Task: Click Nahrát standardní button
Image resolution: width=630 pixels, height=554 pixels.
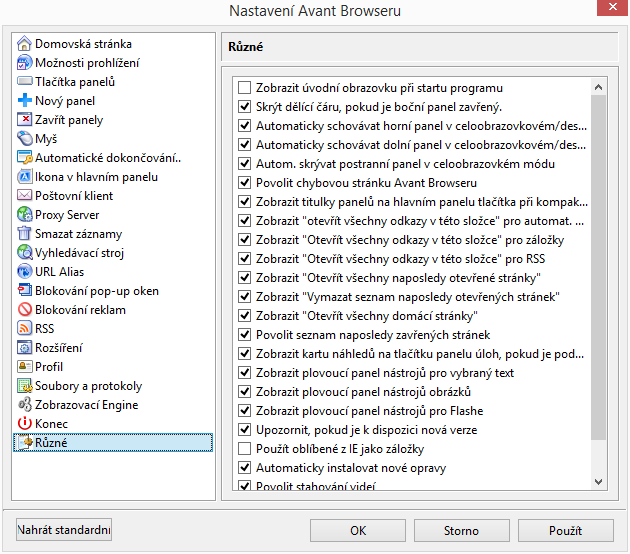Action: tap(64, 529)
